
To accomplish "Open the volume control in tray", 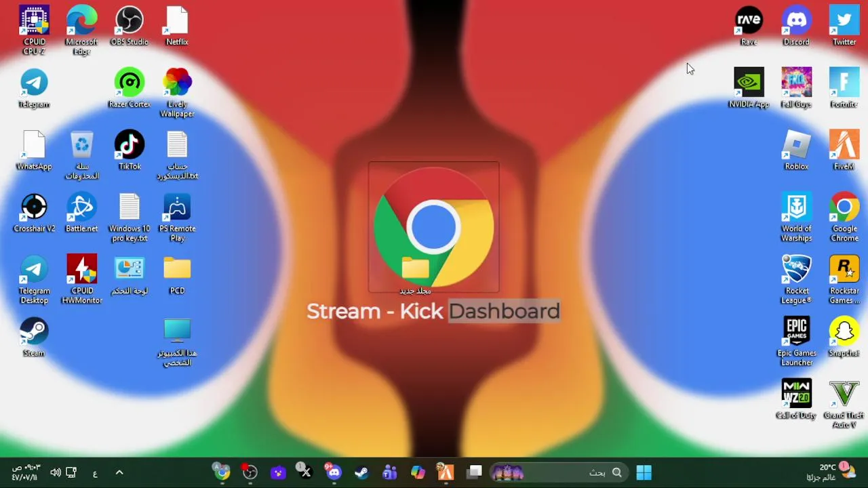I will [x=56, y=472].
